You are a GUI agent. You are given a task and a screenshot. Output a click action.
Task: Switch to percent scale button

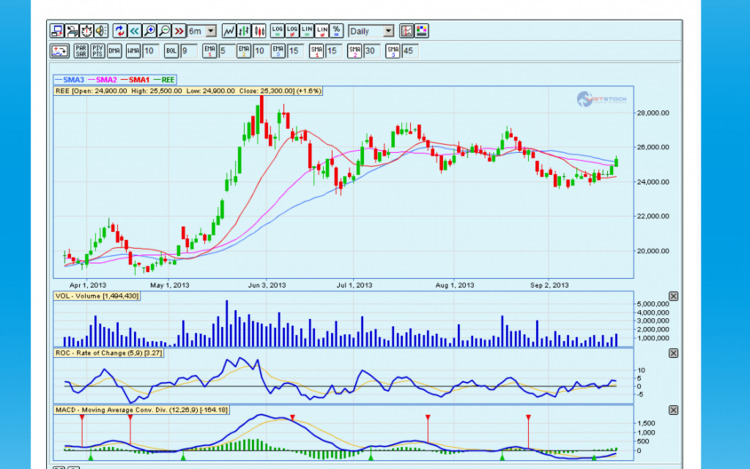click(x=336, y=31)
